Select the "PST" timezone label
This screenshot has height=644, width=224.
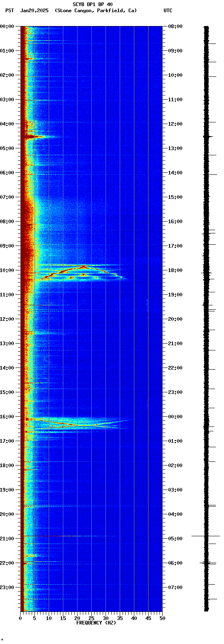click(9, 11)
